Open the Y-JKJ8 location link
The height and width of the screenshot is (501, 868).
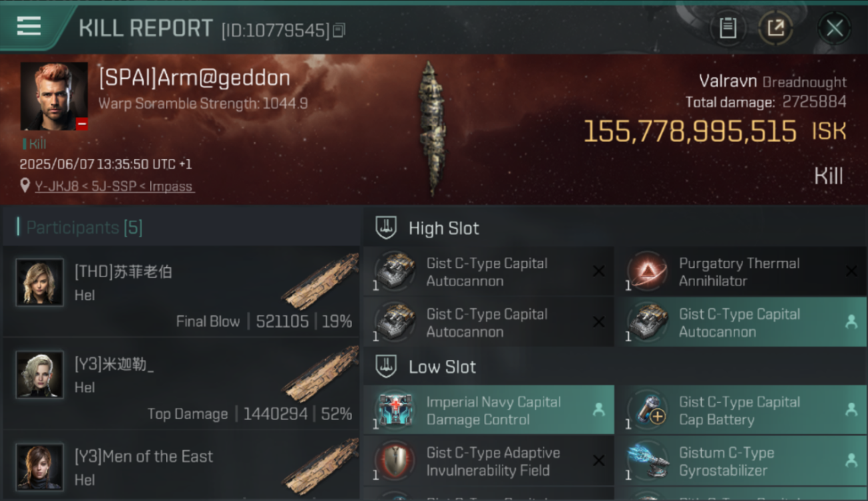[114, 186]
